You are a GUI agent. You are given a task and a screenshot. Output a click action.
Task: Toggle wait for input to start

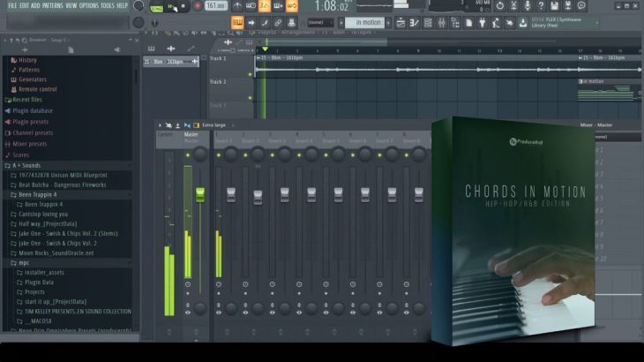coord(251,6)
